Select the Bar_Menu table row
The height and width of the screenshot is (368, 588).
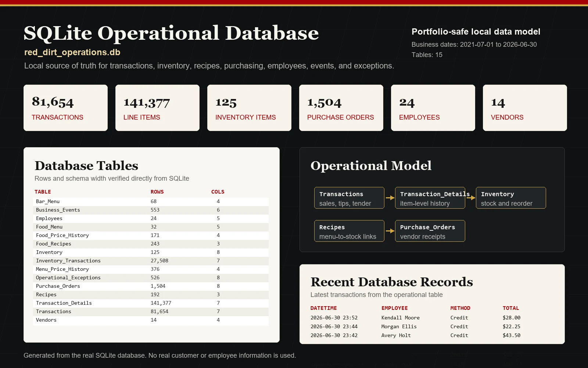(x=151, y=201)
